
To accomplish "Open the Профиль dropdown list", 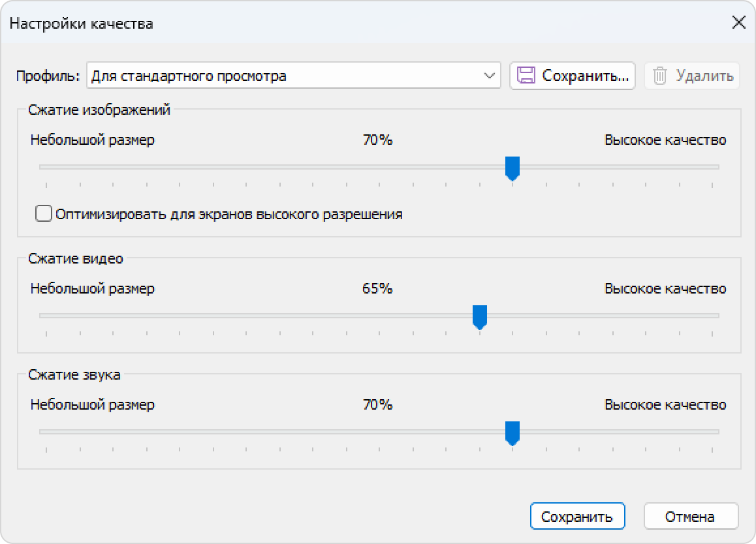I will pos(294,76).
